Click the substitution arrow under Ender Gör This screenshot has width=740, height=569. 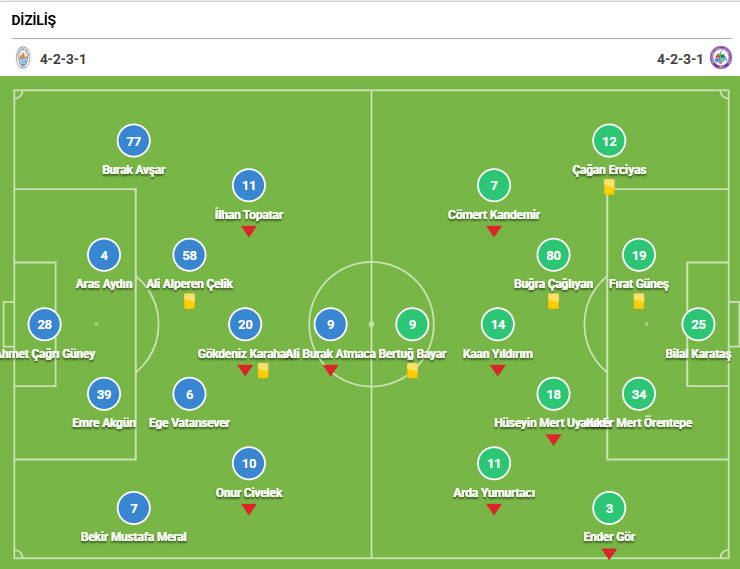(609, 553)
